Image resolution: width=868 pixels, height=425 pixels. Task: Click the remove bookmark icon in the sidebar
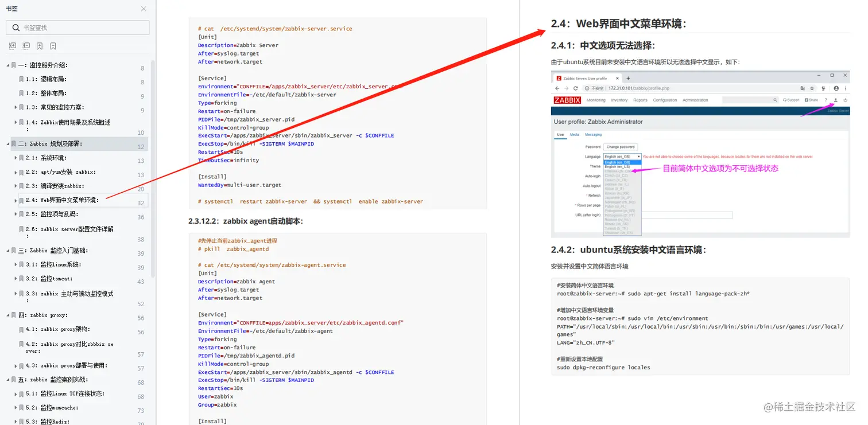point(53,46)
